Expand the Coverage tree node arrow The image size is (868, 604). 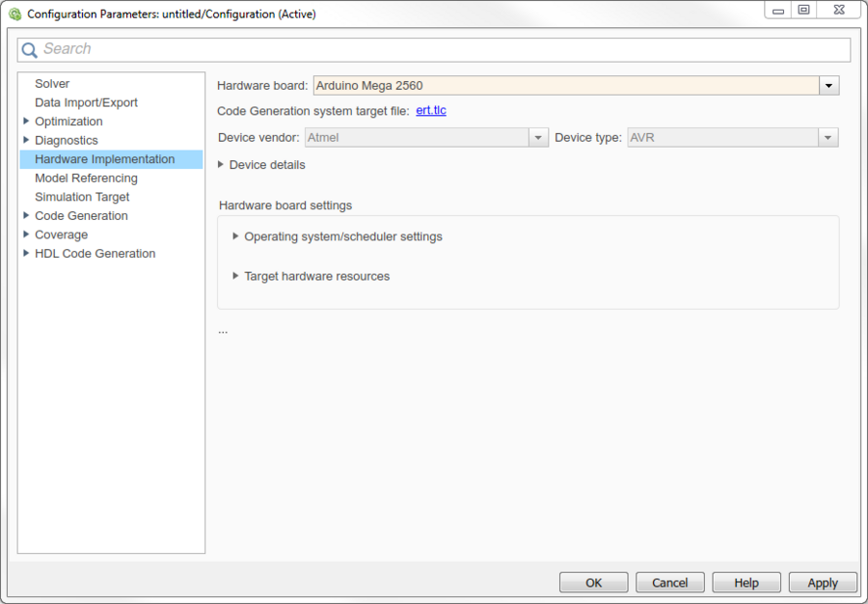(x=26, y=234)
